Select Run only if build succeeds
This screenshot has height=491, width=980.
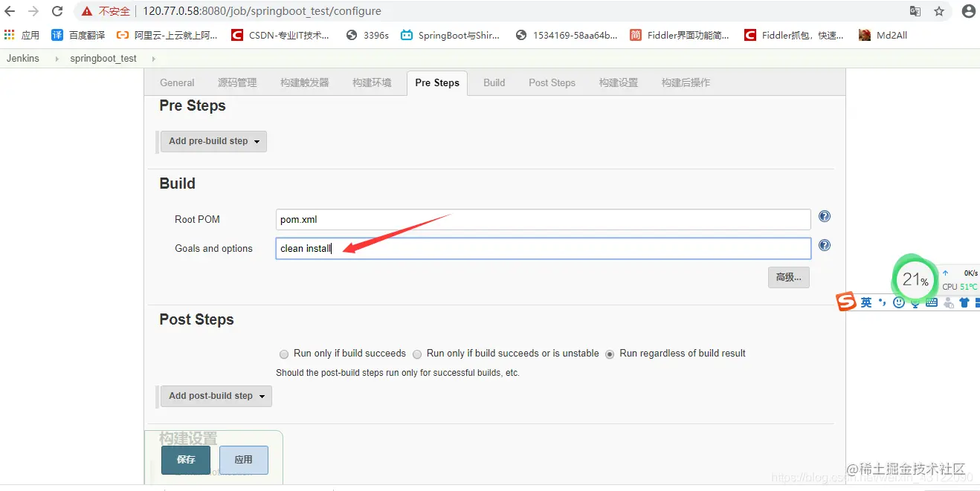click(x=284, y=354)
